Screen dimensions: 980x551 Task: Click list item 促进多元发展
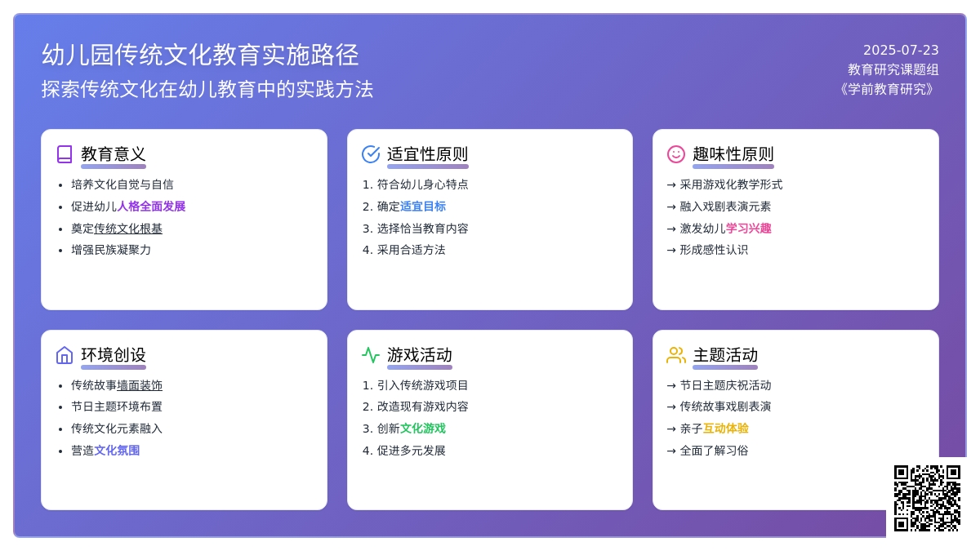tap(412, 451)
